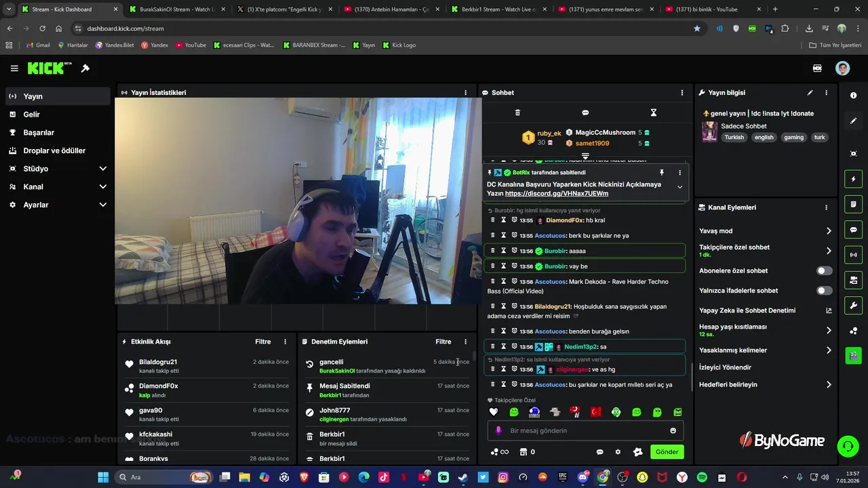Open Etkinlik Akışı panel three-dot menu
The height and width of the screenshot is (488, 868).
tap(285, 342)
